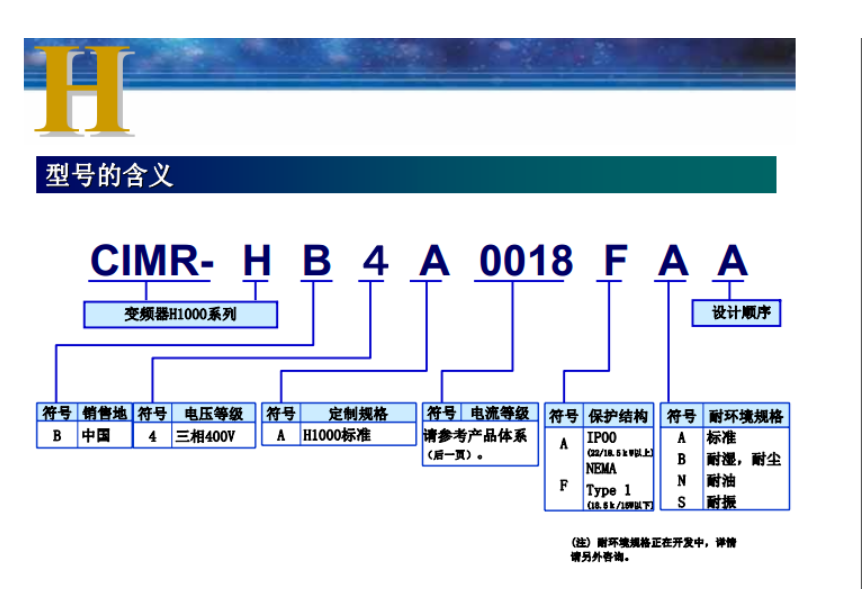Click the 定制规格 table header

click(357, 414)
